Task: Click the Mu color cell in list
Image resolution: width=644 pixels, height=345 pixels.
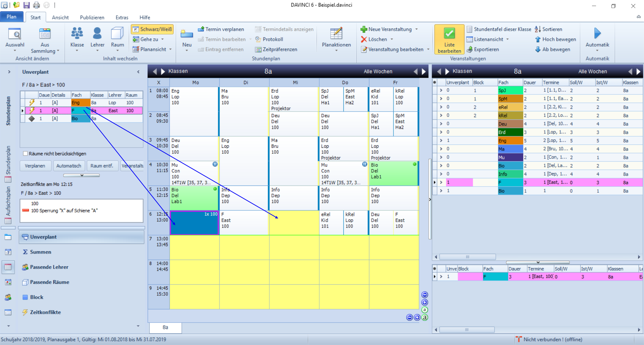Action: coord(510,157)
